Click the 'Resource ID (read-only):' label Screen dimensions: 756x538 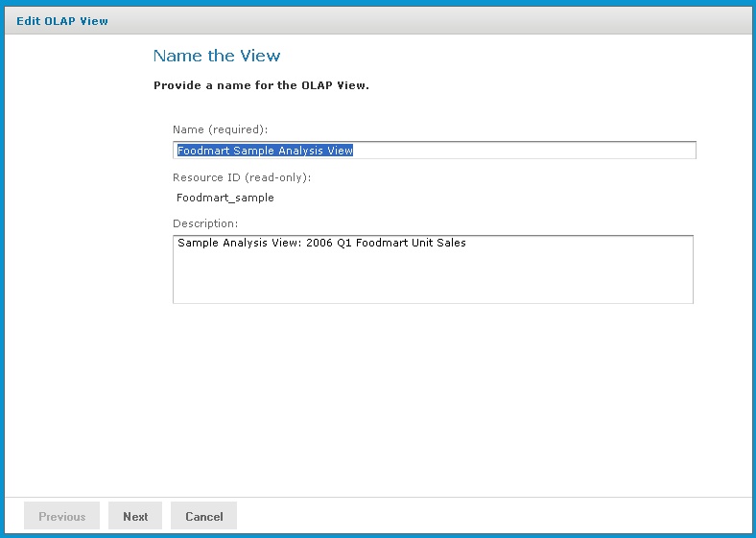point(242,177)
